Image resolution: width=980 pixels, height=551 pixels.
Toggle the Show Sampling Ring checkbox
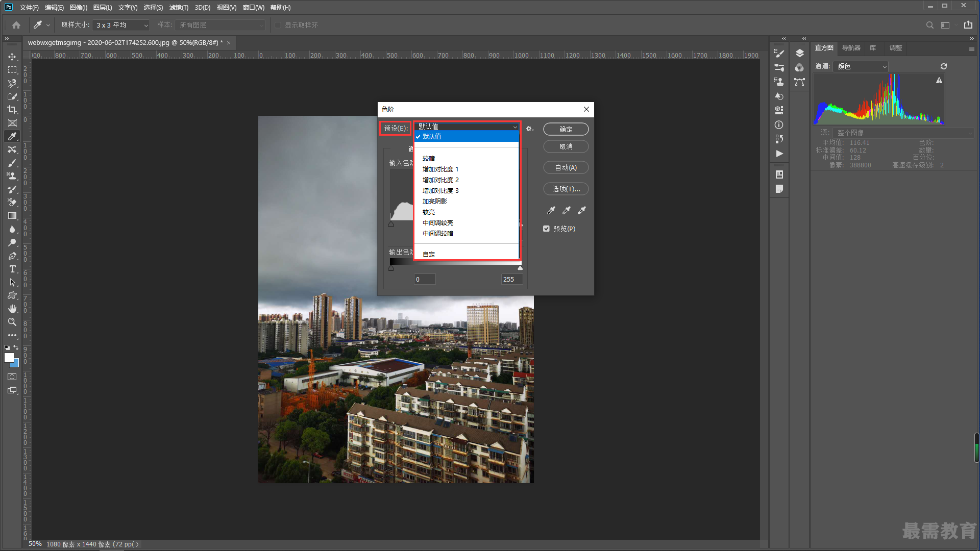[278, 25]
